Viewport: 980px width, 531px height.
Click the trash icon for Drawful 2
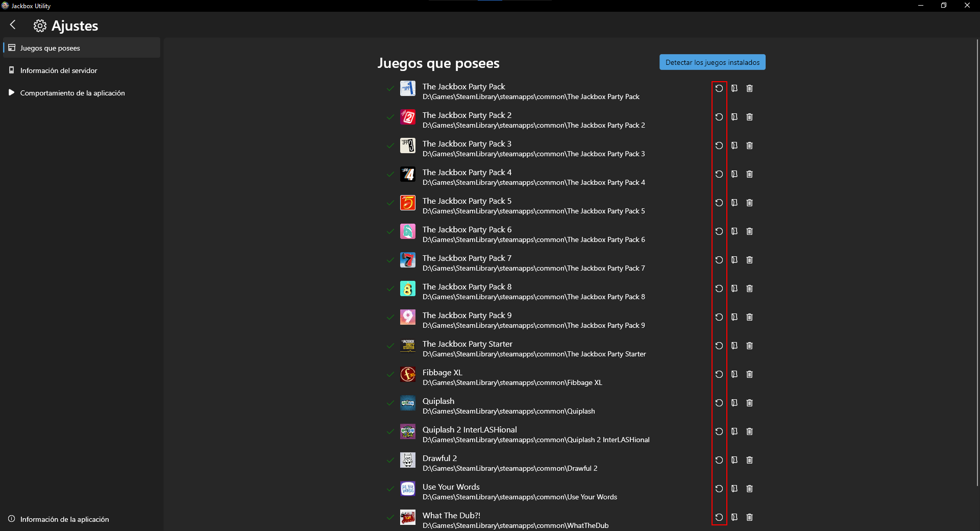[749, 460]
